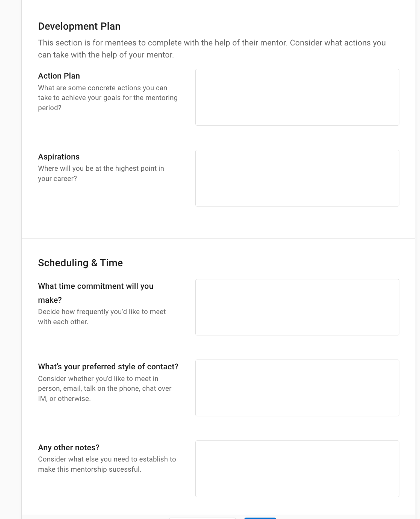
Task: Click into the Aspirations text box
Action: [297, 178]
